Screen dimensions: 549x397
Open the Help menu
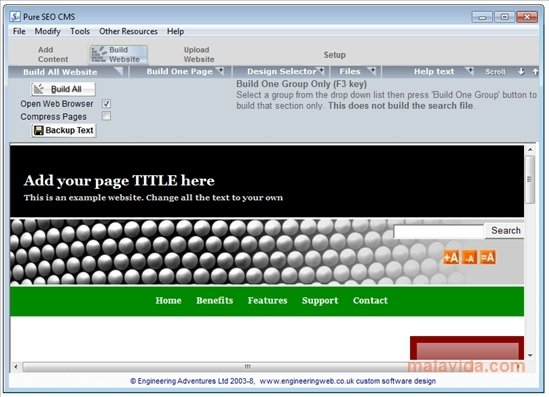tap(175, 31)
